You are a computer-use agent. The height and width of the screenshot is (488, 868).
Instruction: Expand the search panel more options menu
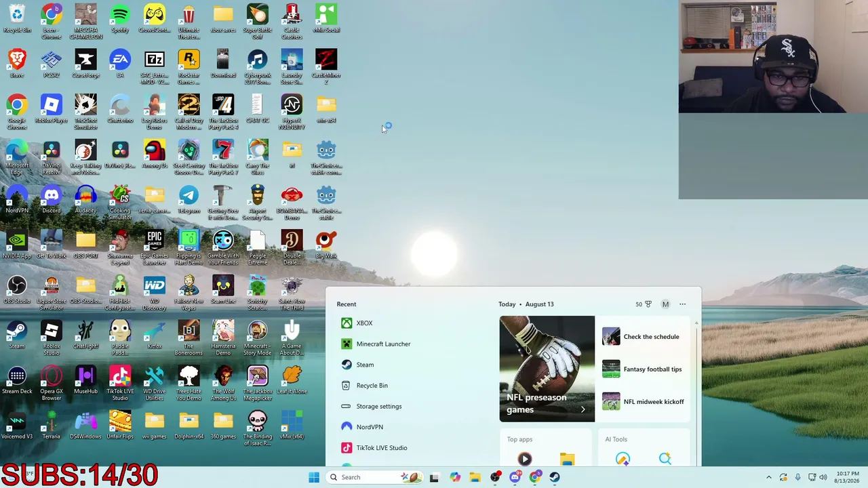point(682,304)
